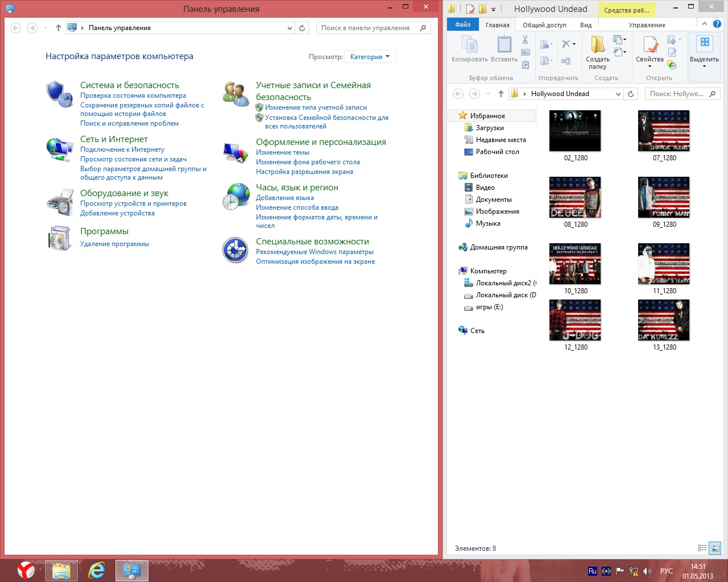The height and width of the screenshot is (582, 728).
Task: Click the Изменение темы link
Action: tap(283, 152)
